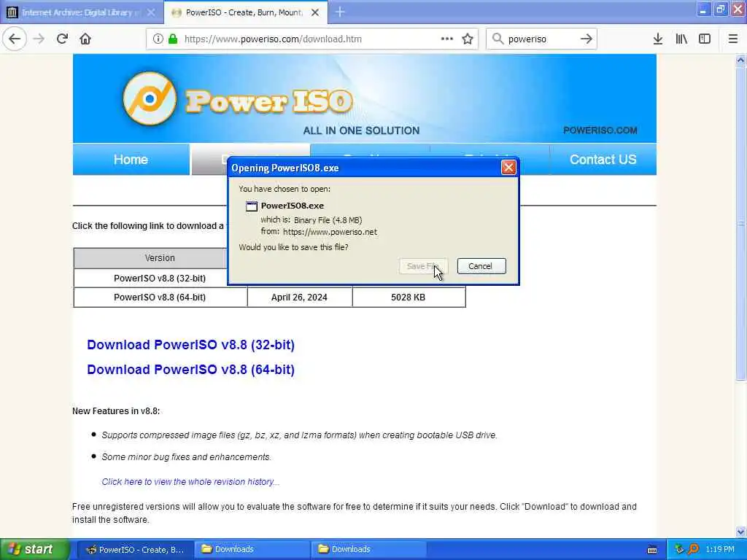
Task: Open page actions three-dots menu
Action: coord(447,39)
